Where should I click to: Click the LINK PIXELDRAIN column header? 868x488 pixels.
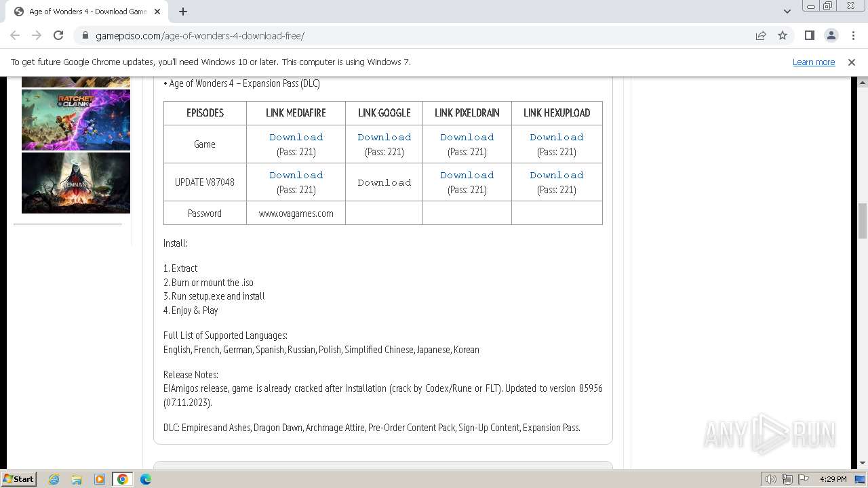coord(467,113)
